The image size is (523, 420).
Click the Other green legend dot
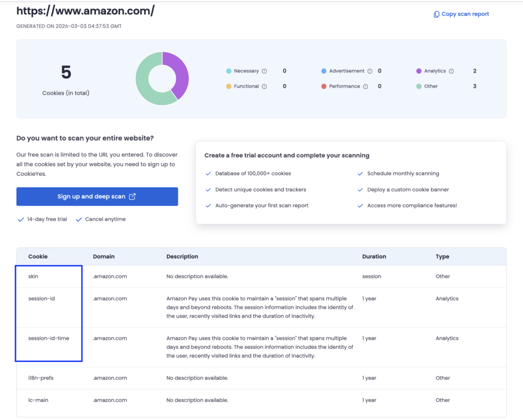[x=419, y=86]
